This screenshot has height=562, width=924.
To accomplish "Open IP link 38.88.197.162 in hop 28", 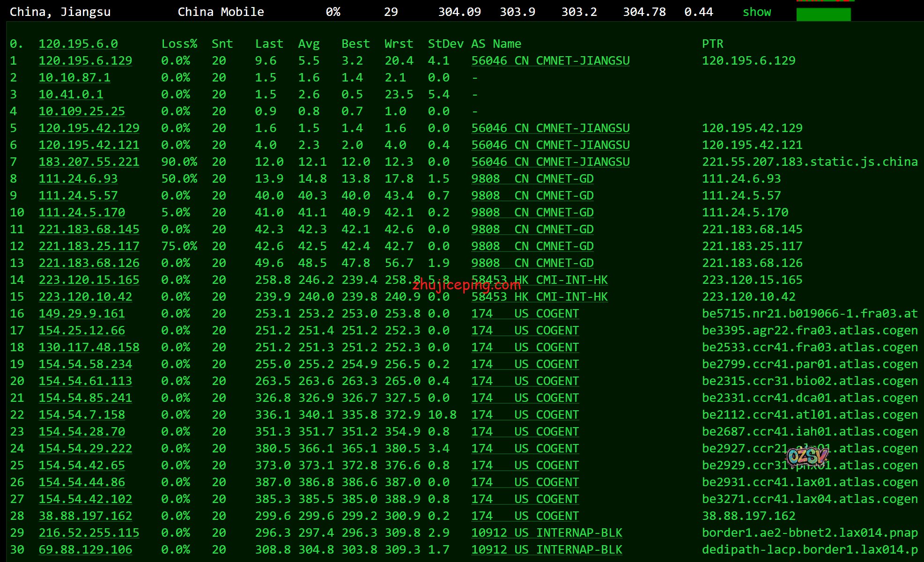I will tap(85, 516).
